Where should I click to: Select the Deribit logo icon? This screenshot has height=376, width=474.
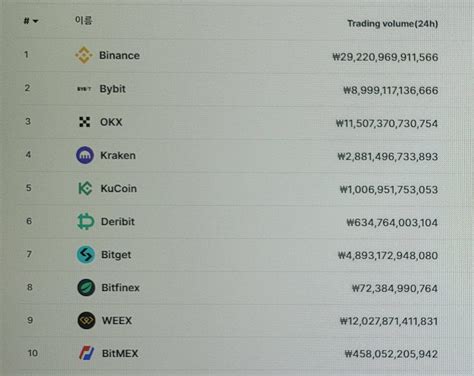click(86, 221)
